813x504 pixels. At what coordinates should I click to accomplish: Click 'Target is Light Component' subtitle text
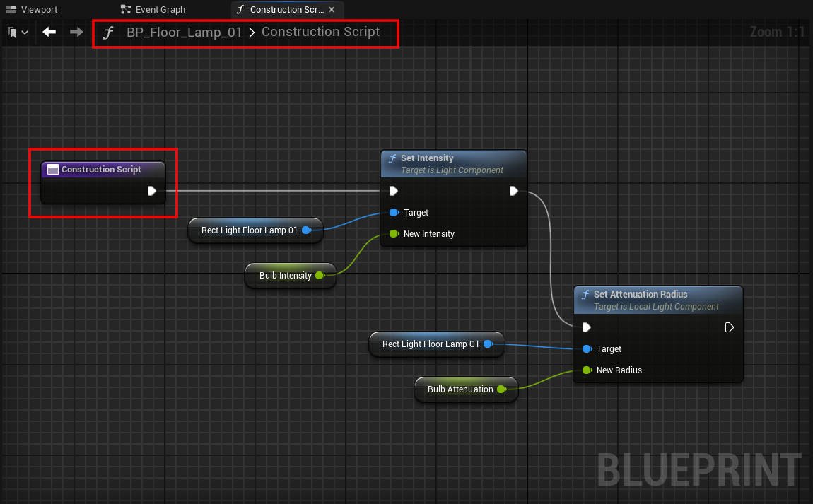point(452,170)
